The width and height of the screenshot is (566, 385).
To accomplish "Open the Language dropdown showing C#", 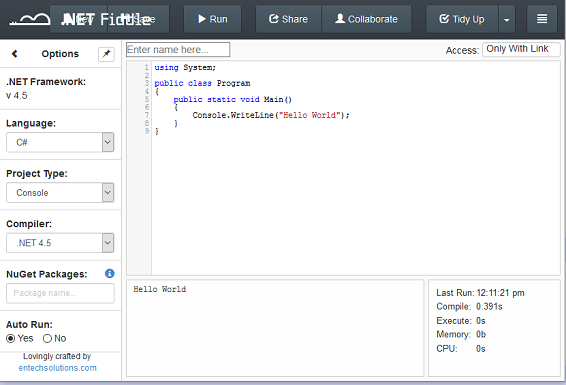I will point(60,142).
